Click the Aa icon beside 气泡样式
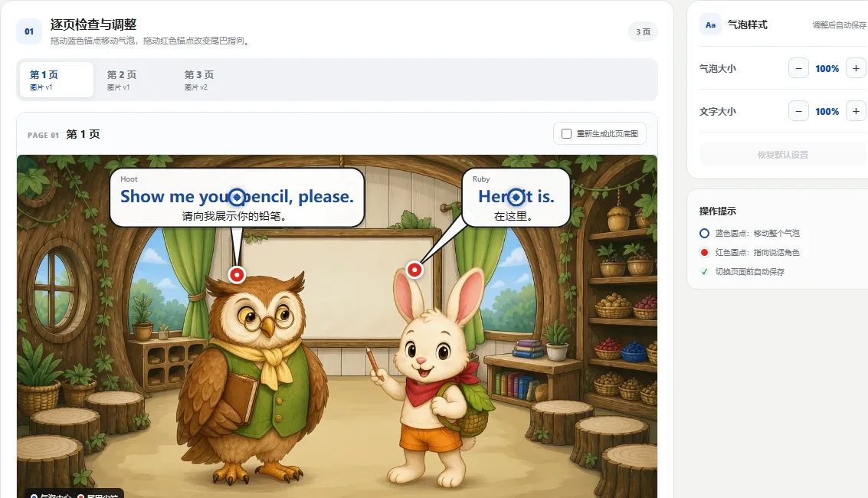The width and height of the screenshot is (868, 498). tap(710, 25)
